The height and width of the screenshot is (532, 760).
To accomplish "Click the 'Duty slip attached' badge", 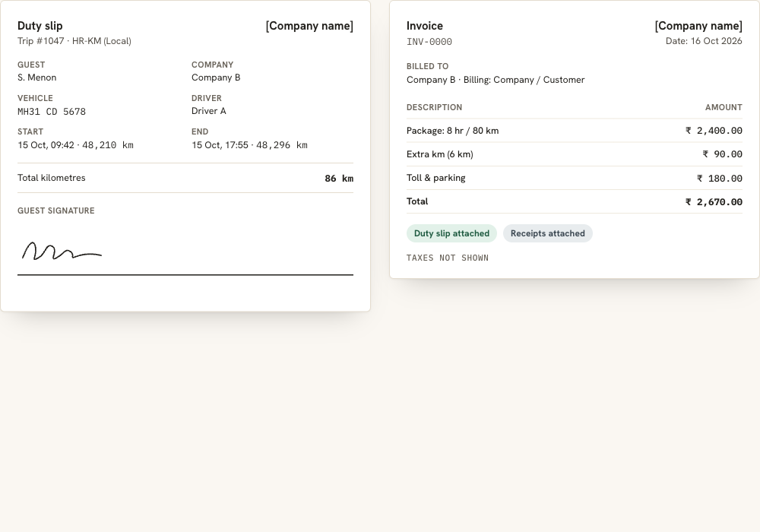I will pyautogui.click(x=451, y=233).
